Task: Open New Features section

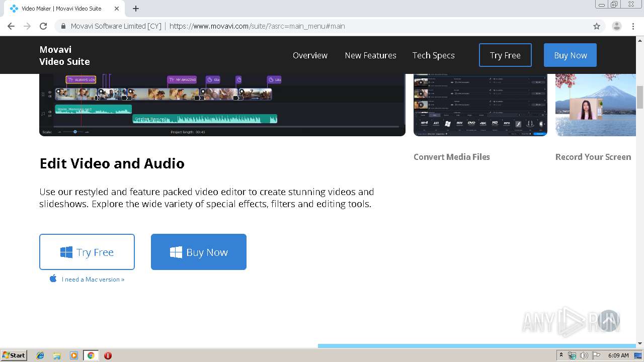Action: coord(370,55)
